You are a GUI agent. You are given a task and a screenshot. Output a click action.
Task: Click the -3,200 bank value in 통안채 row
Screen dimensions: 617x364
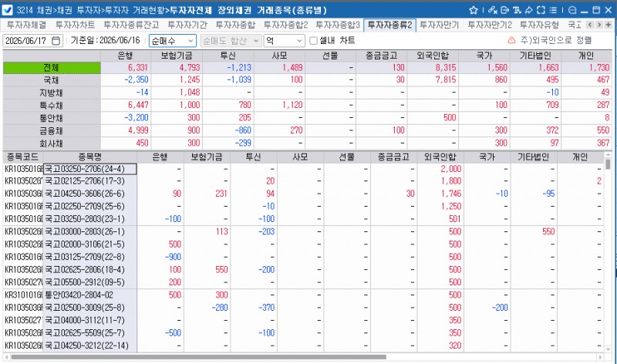[137, 118]
